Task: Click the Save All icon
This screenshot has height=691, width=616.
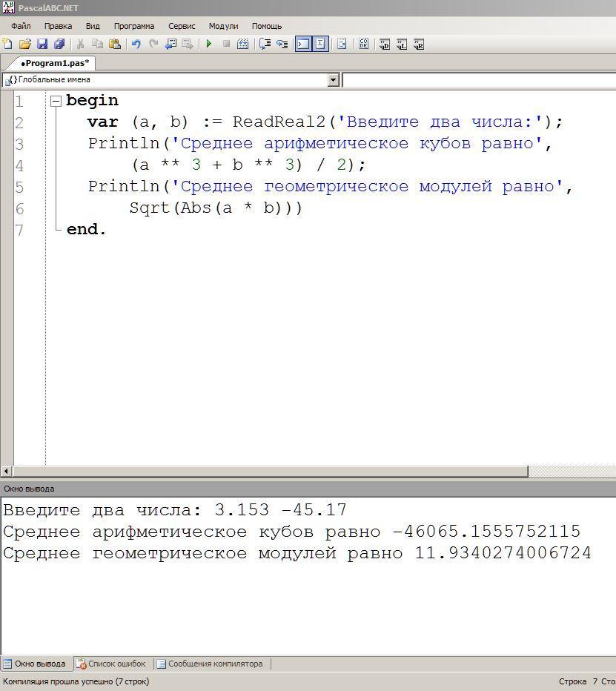Action: tap(59, 44)
